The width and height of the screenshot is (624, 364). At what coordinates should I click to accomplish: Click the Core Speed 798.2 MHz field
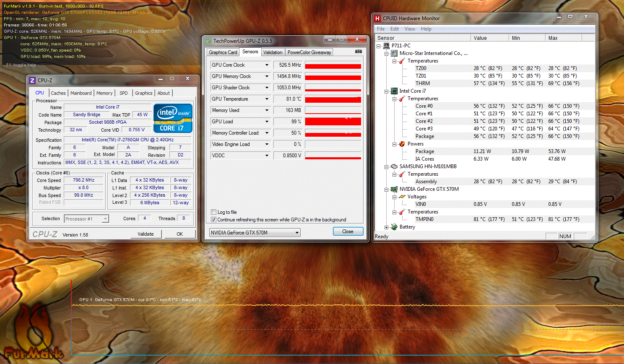point(83,180)
